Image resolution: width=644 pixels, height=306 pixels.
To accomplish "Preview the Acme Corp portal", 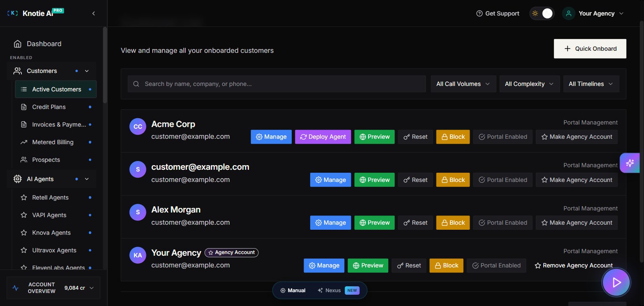I will [x=374, y=137].
